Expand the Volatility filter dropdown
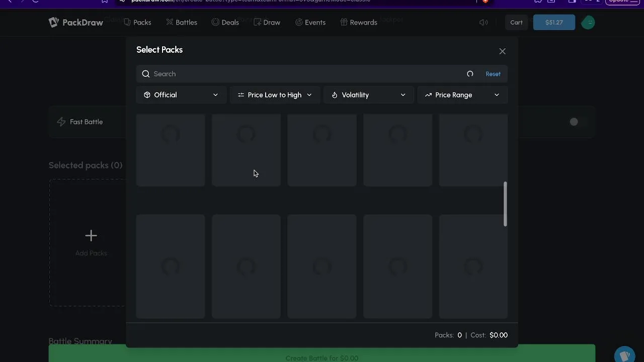Image resolution: width=644 pixels, height=362 pixels. [369, 95]
